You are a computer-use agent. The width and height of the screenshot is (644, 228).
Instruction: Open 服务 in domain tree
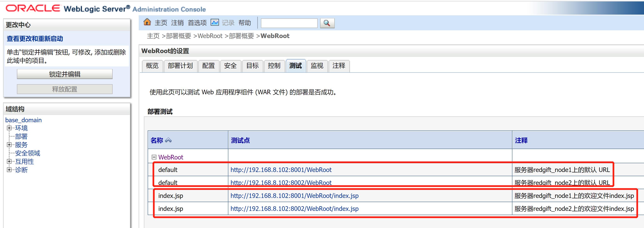coord(21,145)
